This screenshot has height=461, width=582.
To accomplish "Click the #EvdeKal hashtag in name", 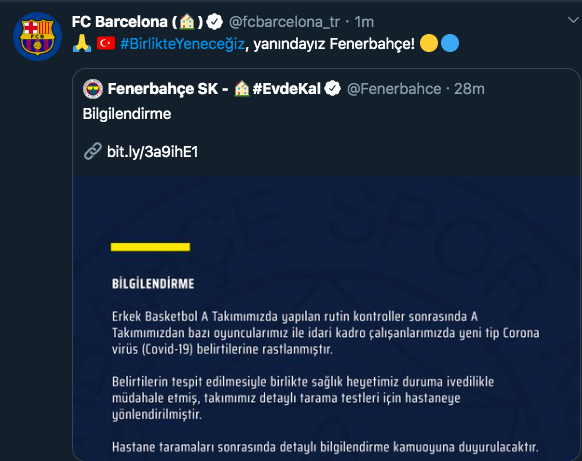I will (286, 89).
